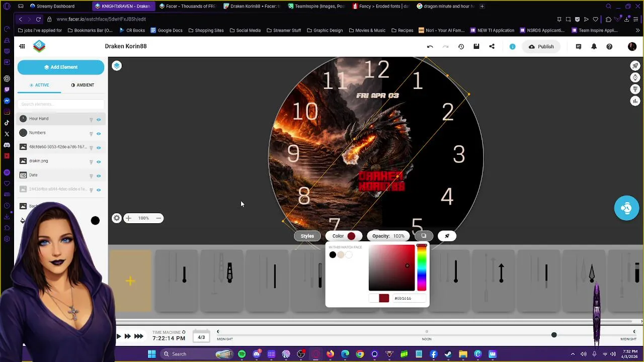Hide the Hour Hand layer
This screenshot has height=362, width=644.
click(99, 120)
